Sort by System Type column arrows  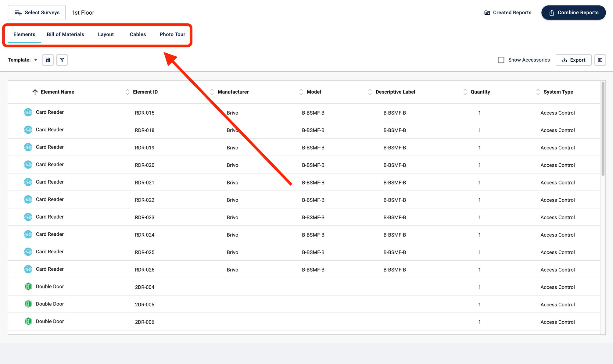[x=538, y=92]
